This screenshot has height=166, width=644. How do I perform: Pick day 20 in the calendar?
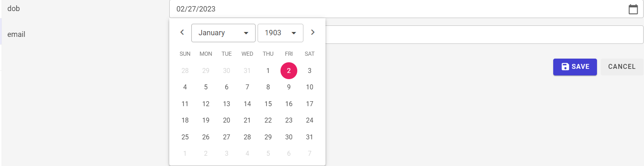[x=227, y=120]
